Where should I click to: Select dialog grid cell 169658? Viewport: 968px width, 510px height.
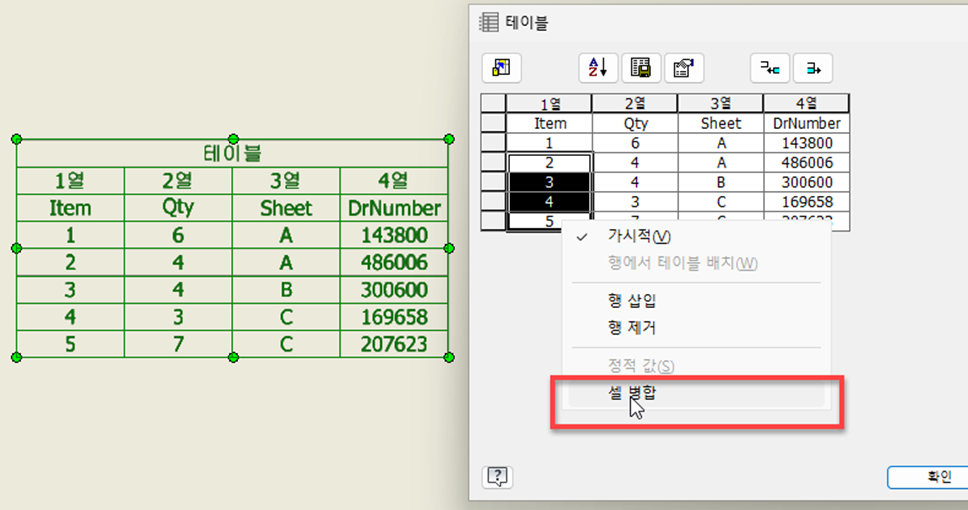point(807,203)
